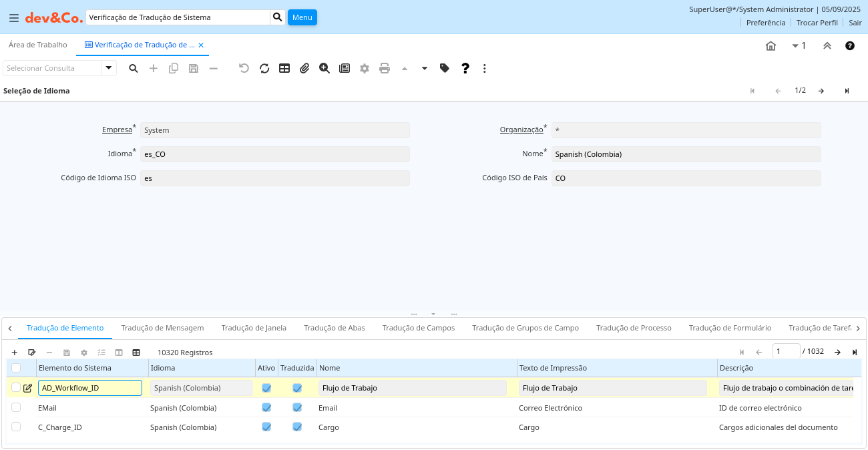Toggle grid view in the main toolbar
Screen dimensions: 868x450
284,68
